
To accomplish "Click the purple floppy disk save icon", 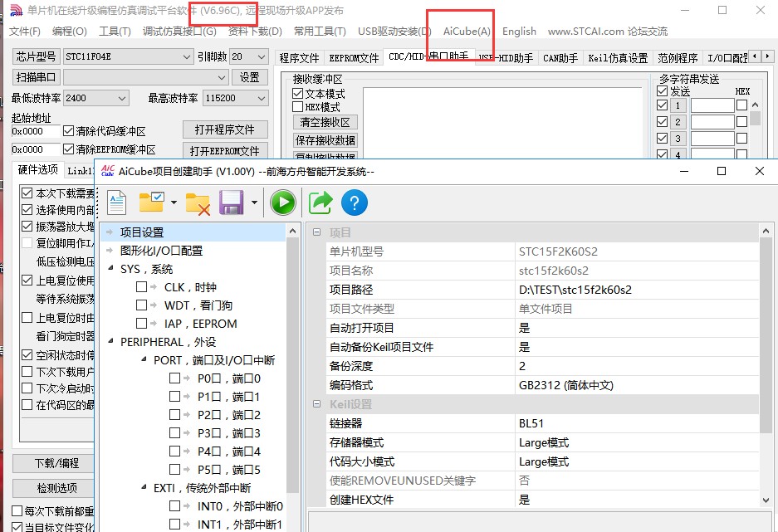I will point(231,203).
